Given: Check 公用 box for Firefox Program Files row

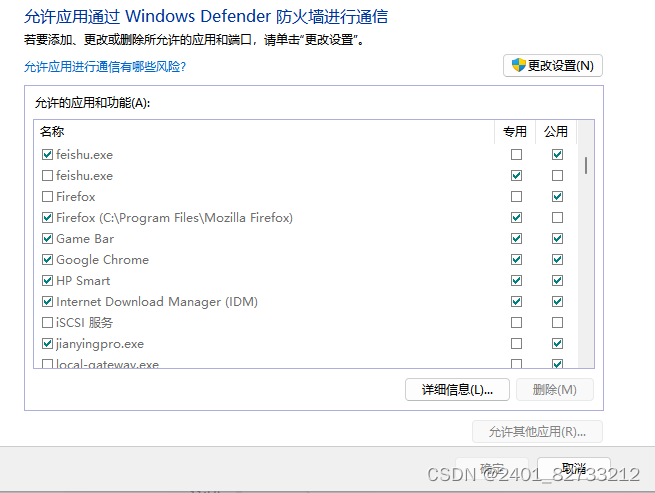Looking at the screenshot, I should tap(557, 218).
